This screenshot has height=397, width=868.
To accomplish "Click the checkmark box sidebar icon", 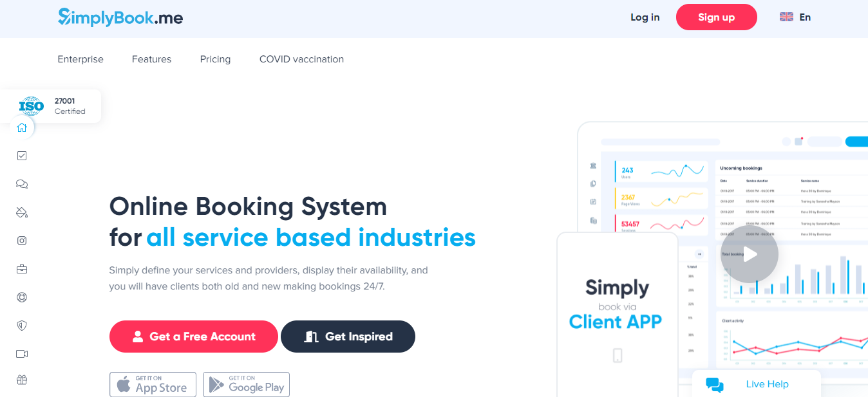I will tap(22, 156).
